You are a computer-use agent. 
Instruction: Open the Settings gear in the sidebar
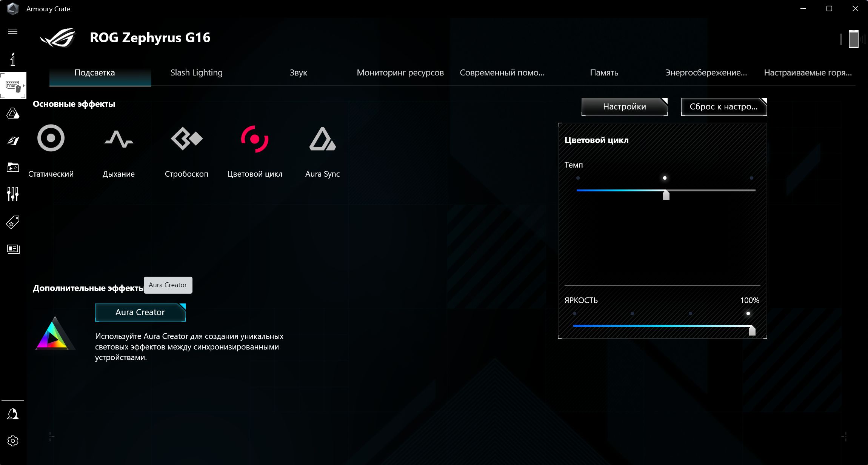[13, 441]
